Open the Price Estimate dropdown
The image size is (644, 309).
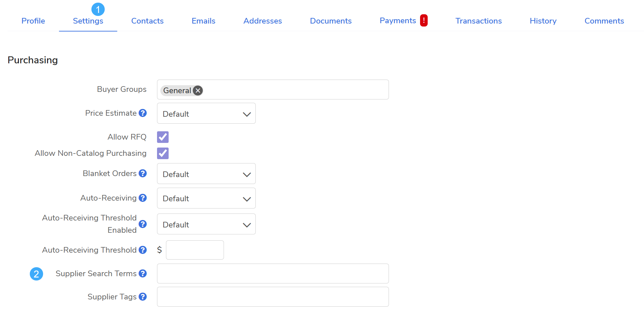coord(206,114)
